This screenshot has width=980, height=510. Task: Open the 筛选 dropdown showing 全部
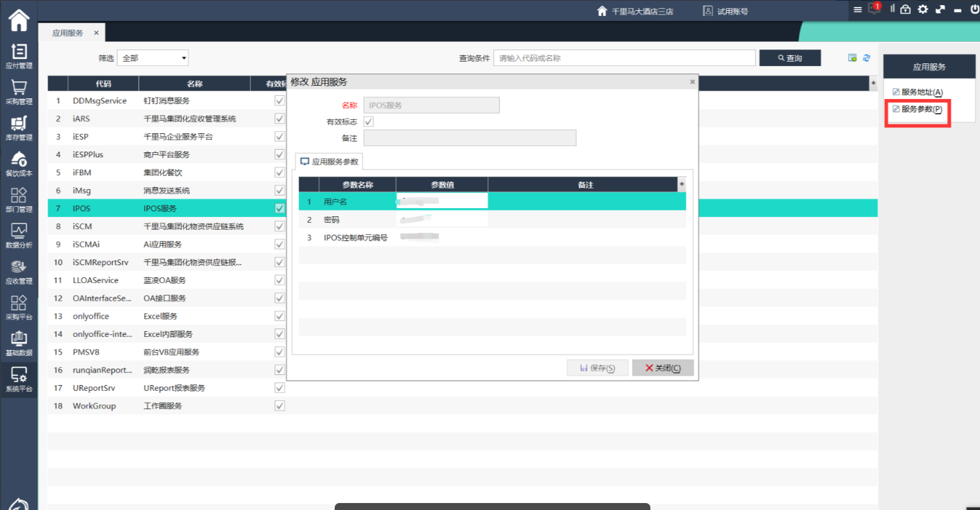point(153,58)
